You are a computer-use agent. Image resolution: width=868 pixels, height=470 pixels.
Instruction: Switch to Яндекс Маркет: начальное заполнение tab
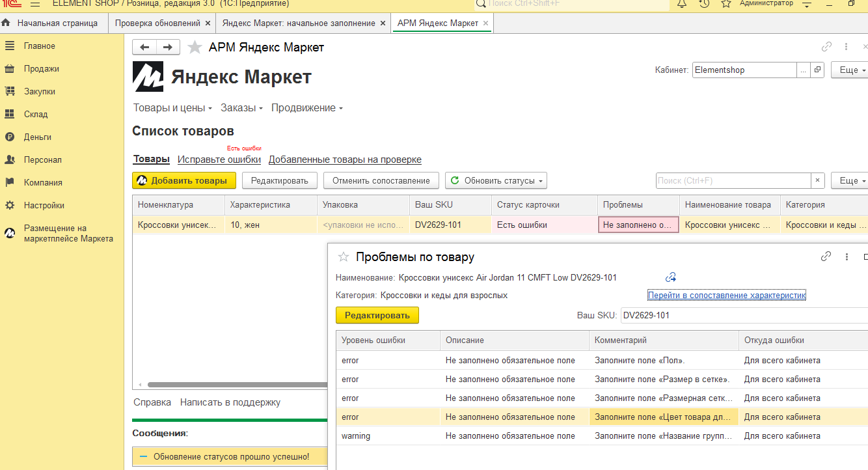(299, 23)
